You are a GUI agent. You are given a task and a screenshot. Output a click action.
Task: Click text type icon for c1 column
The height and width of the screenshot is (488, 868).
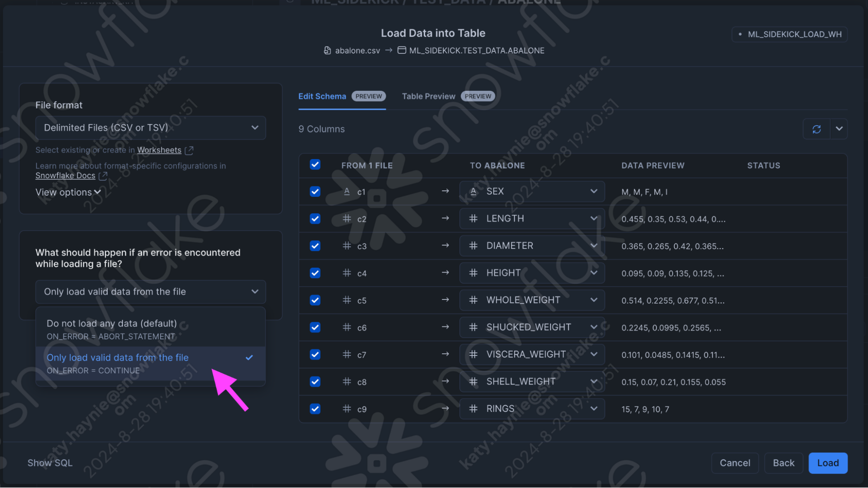(347, 192)
